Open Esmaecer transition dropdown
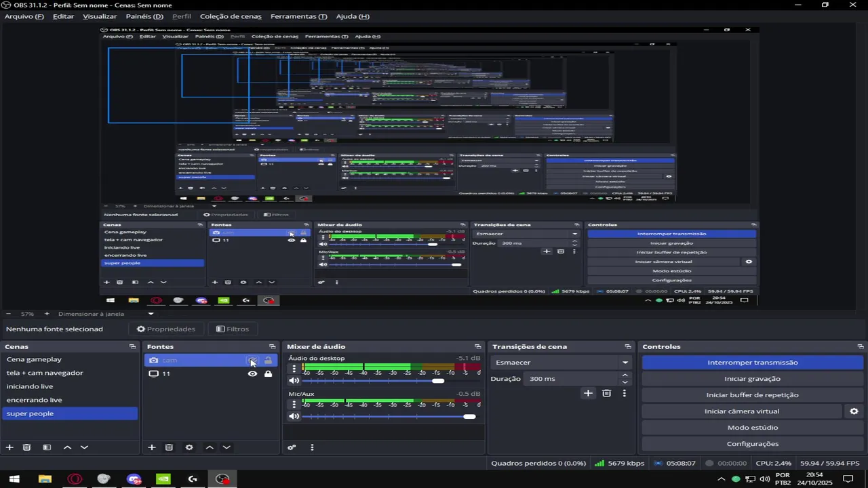The width and height of the screenshot is (868, 488). click(561, 363)
